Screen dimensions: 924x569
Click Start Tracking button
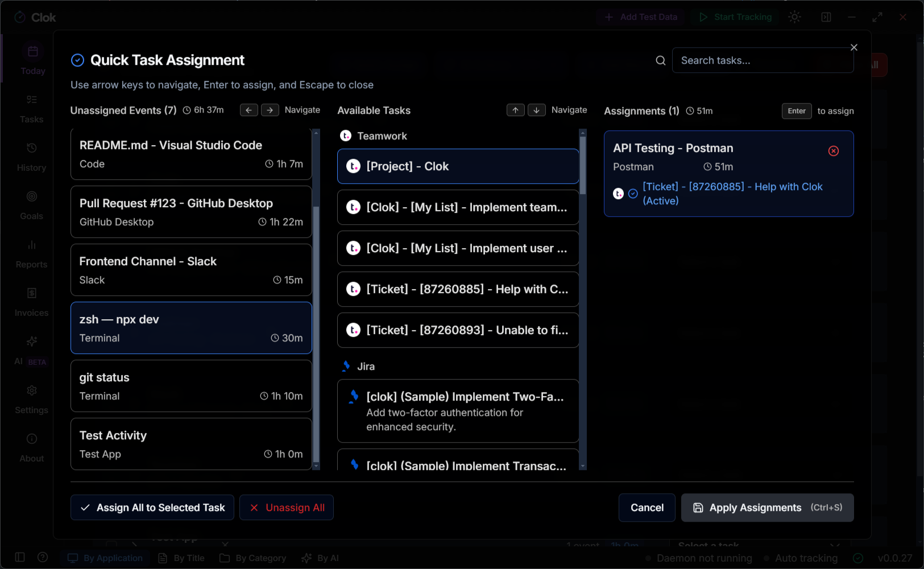click(735, 17)
